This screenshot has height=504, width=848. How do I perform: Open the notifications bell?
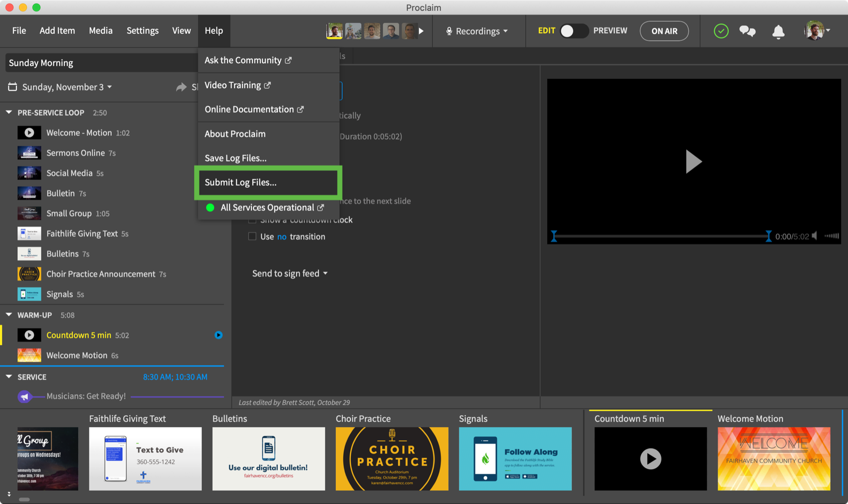pos(778,31)
